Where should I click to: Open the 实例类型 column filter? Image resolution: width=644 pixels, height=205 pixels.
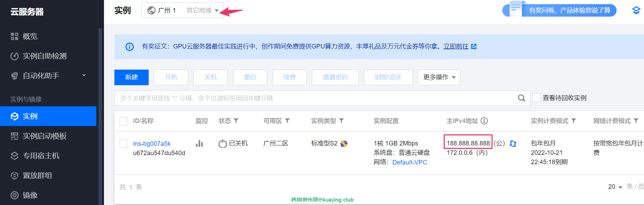pos(341,121)
